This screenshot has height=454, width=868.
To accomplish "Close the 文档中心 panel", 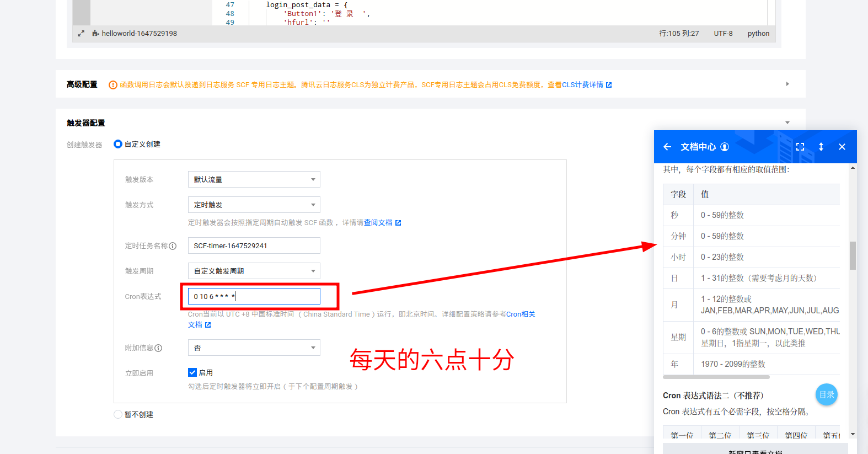I will [842, 147].
